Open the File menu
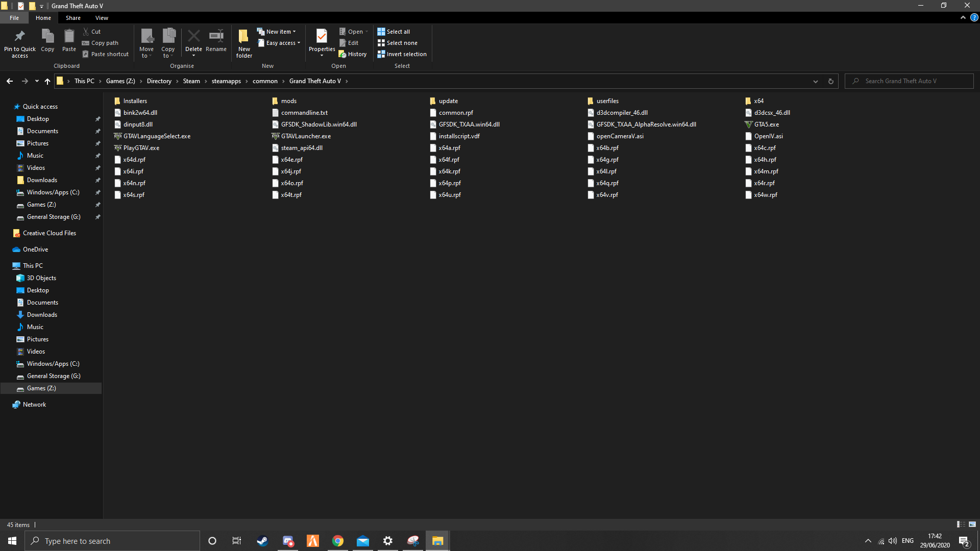 [x=14, y=17]
